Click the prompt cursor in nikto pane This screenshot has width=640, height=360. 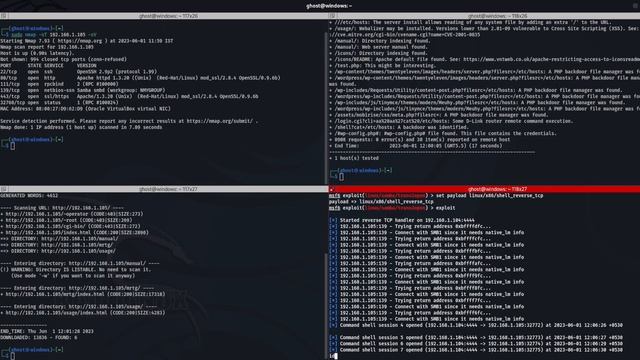(x=342, y=177)
